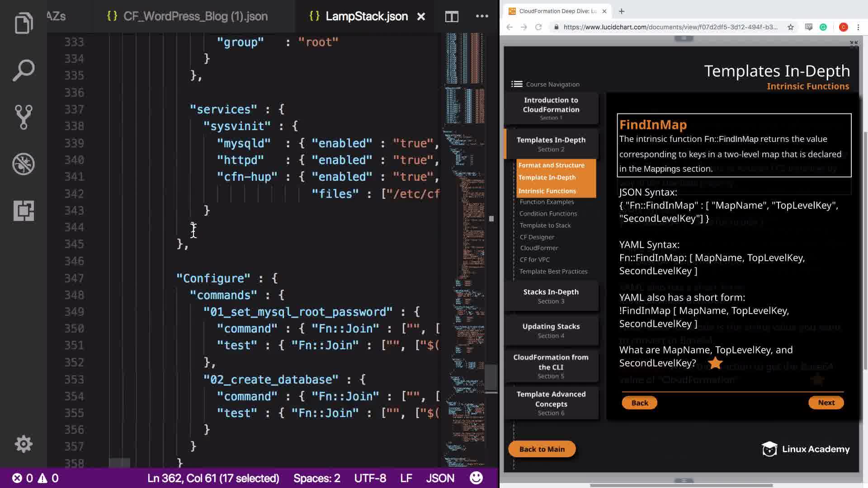The image size is (868, 488).
Task: Open the Source Control branch icon
Action: point(24,117)
